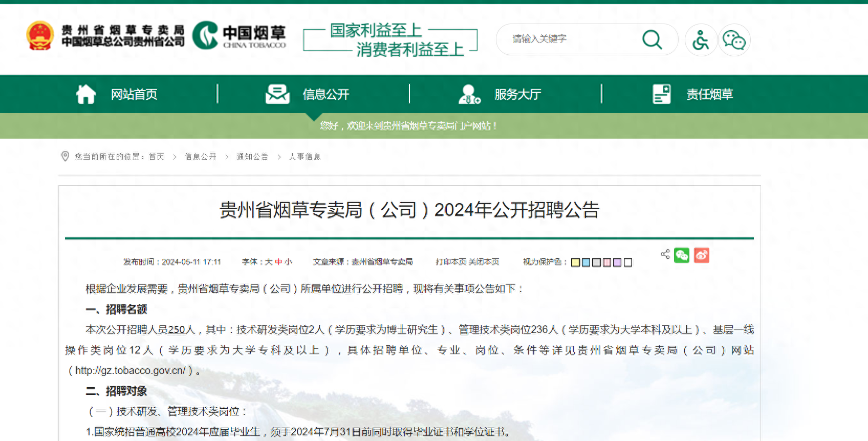The width and height of the screenshot is (868, 441).
Task: Open accessibility mode wheelchair icon
Action: coord(701,40)
